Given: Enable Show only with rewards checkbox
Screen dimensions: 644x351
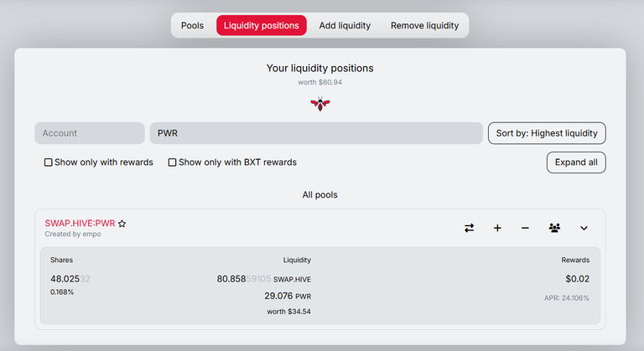Looking at the screenshot, I should click(x=48, y=163).
